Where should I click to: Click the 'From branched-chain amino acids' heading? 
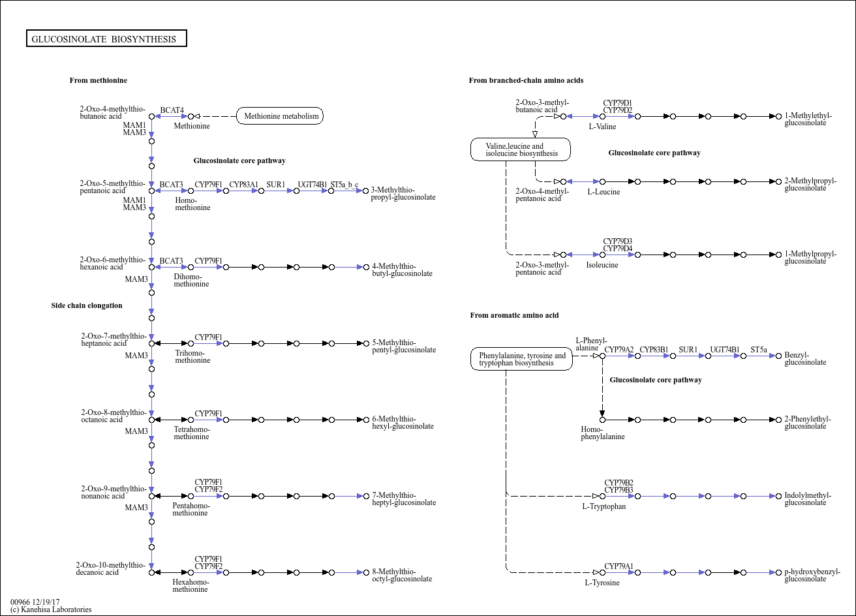point(526,80)
